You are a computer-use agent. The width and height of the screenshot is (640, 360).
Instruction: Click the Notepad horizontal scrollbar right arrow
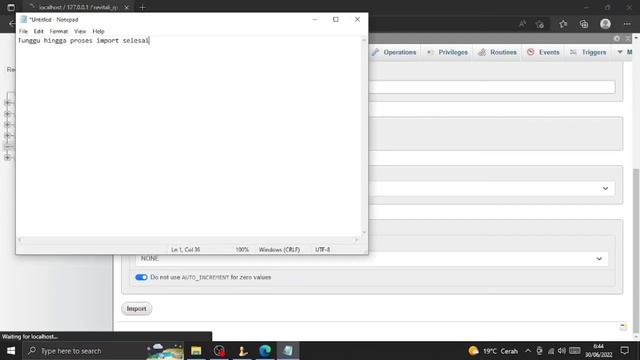356,240
